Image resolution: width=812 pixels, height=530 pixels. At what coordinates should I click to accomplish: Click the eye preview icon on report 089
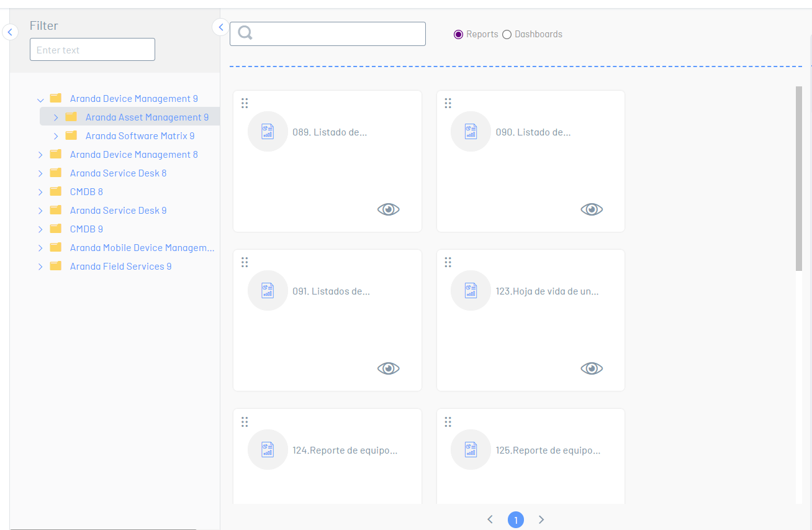(388, 209)
